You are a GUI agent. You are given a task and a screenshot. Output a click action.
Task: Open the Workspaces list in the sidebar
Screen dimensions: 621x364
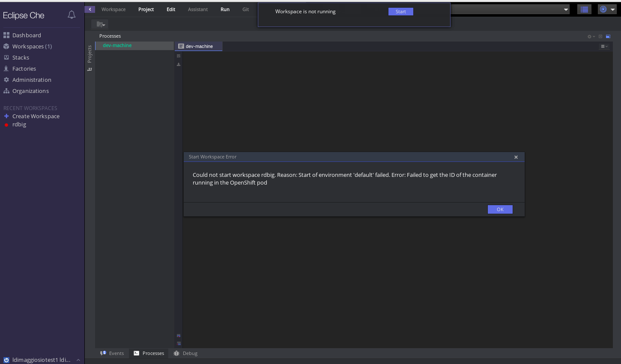(33, 46)
